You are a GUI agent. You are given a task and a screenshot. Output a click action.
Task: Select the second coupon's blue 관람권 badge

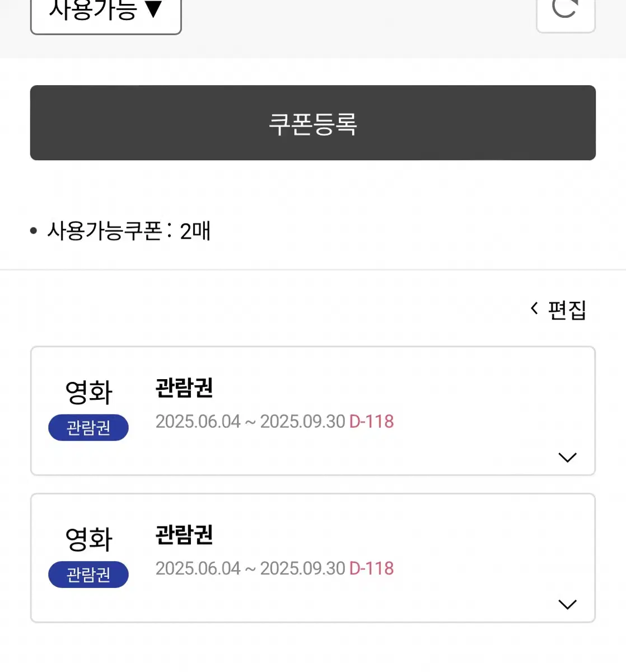click(x=88, y=575)
